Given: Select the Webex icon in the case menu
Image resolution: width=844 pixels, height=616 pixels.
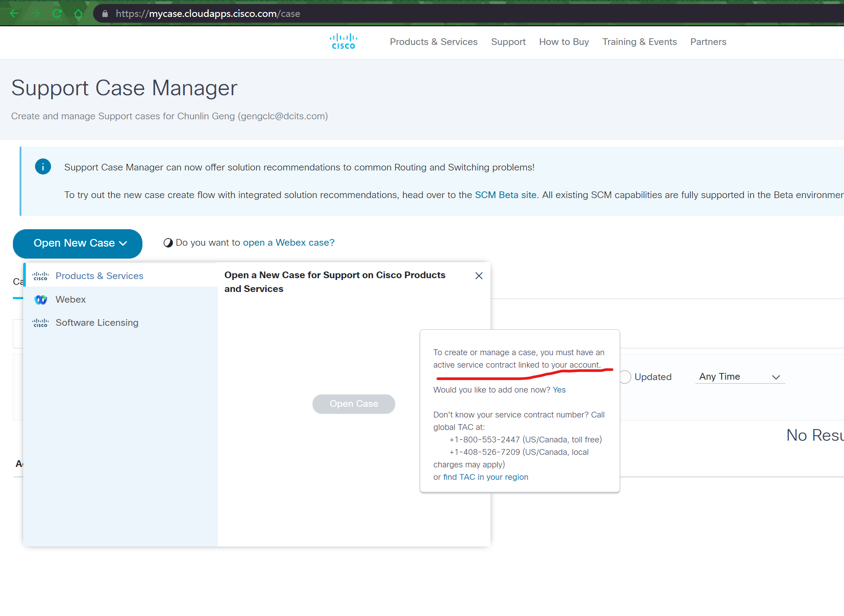Looking at the screenshot, I should click(x=41, y=299).
